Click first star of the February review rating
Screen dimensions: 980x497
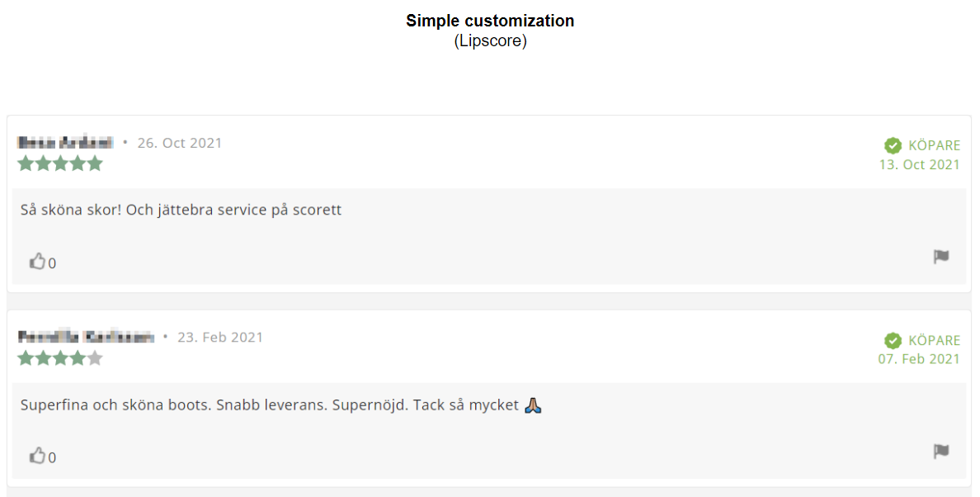click(x=26, y=358)
